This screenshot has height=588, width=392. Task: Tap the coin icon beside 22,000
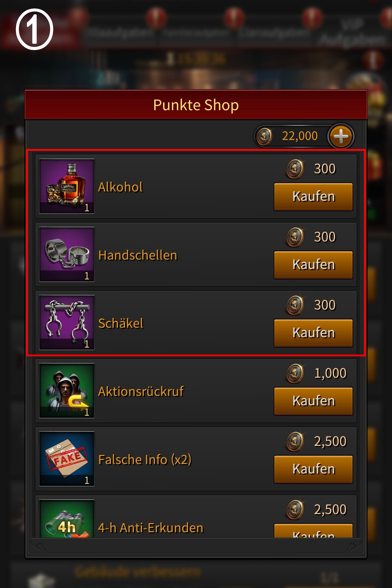[x=264, y=137]
